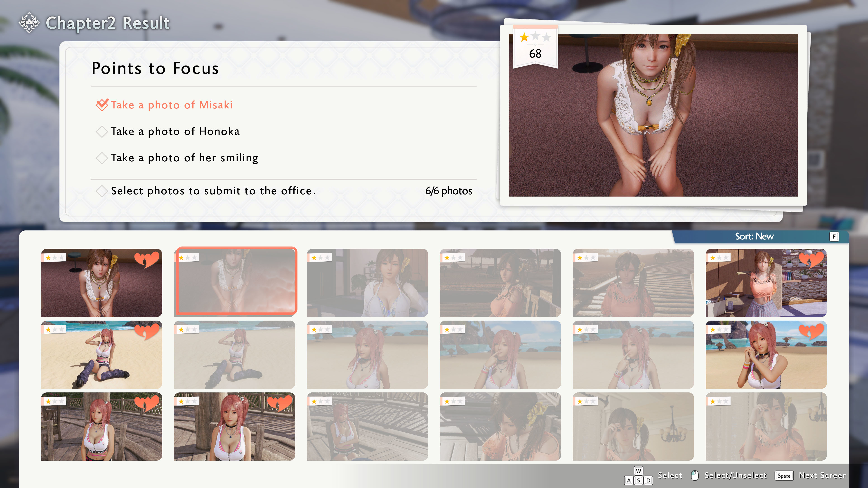Click the F key icon on sort bar
Image resolution: width=868 pixels, height=488 pixels.
[834, 236]
